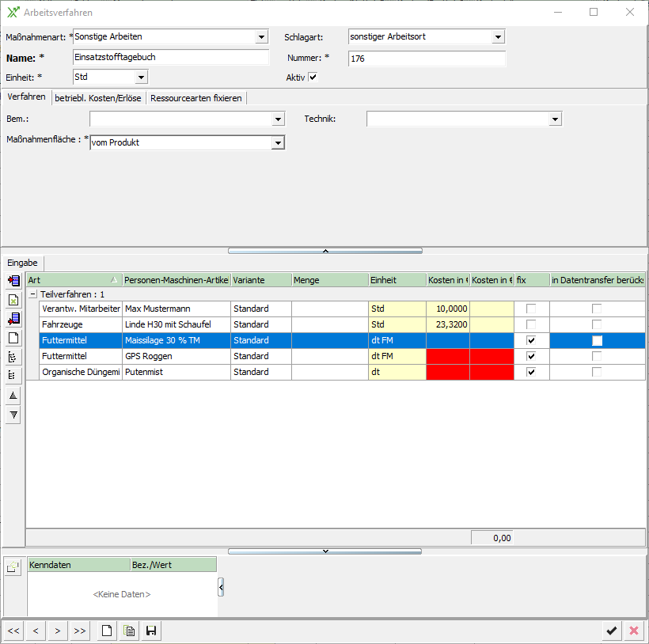Image resolution: width=649 pixels, height=644 pixels.
Task: Collapse the Teilverfahren : 1 group
Action: click(33, 294)
